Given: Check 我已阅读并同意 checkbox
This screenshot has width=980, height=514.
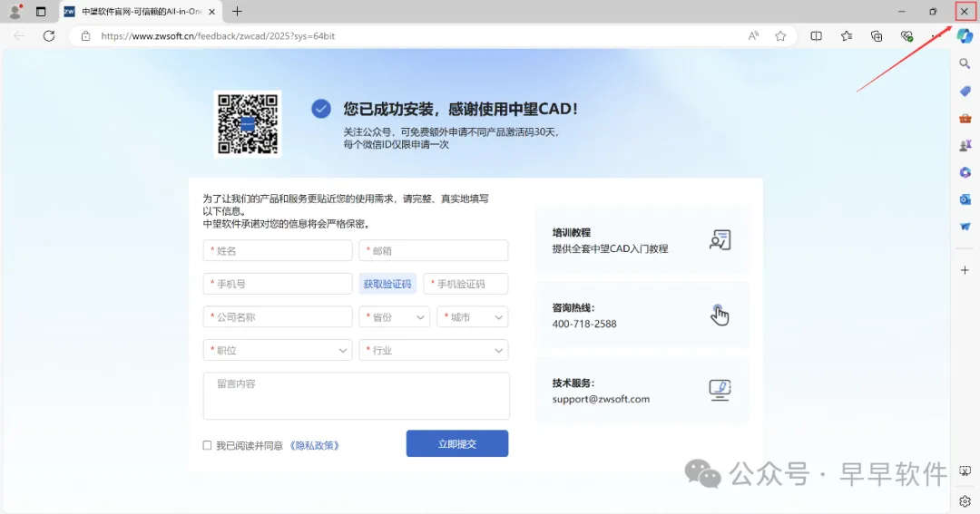Looking at the screenshot, I should [207, 445].
